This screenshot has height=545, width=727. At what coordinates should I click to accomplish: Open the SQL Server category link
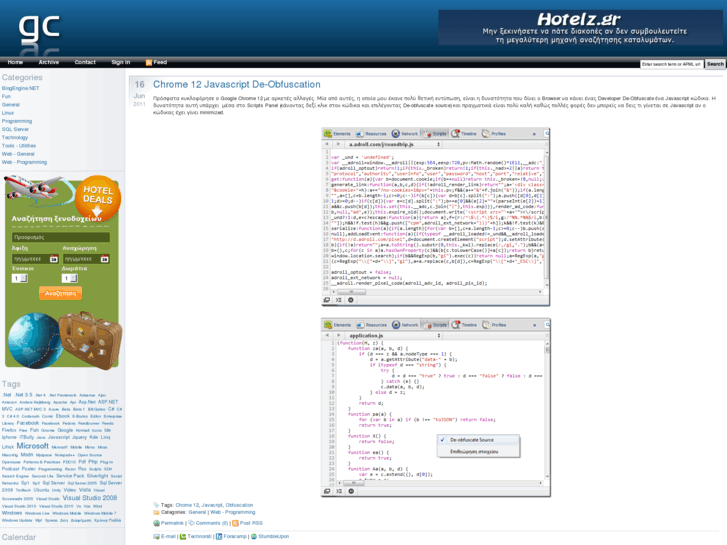[x=15, y=129]
